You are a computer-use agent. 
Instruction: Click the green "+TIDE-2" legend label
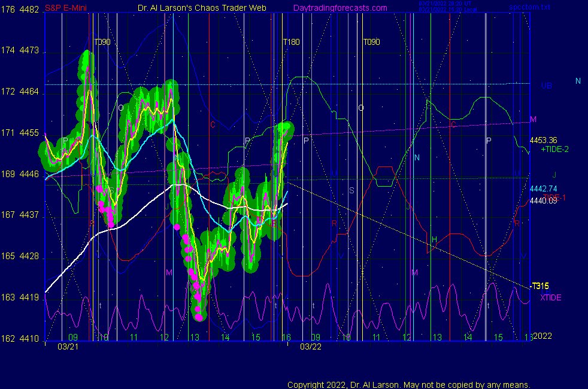tap(554, 149)
